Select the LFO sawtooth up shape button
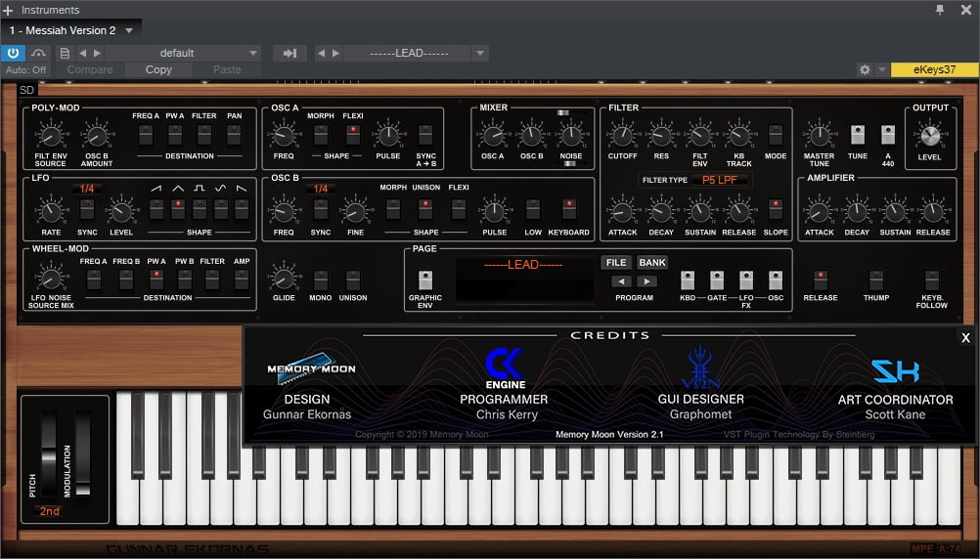980x559 pixels. [156, 208]
